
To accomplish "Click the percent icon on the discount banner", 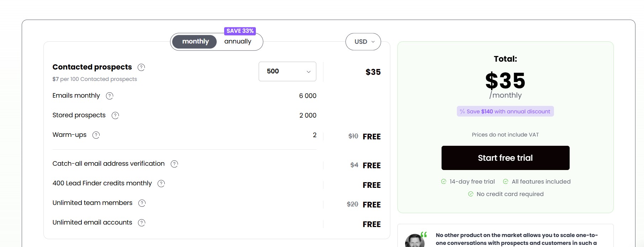I will click(461, 111).
